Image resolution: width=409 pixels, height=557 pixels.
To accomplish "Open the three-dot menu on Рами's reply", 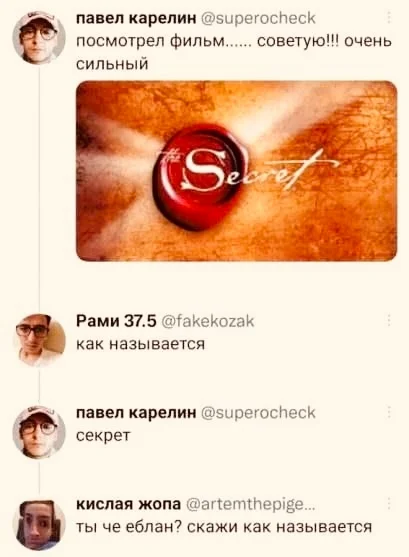I will [389, 320].
